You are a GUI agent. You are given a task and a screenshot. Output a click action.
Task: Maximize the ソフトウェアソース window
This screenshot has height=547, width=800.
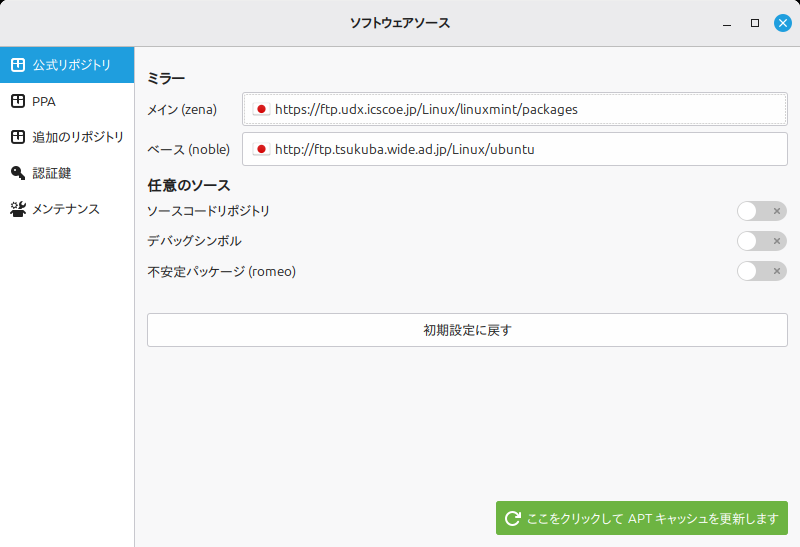(x=755, y=23)
